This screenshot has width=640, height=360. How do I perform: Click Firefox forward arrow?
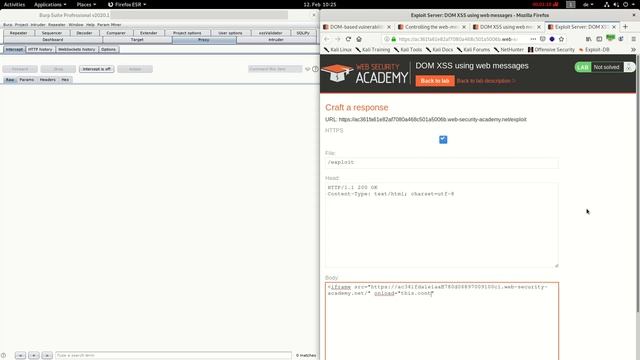338,39
